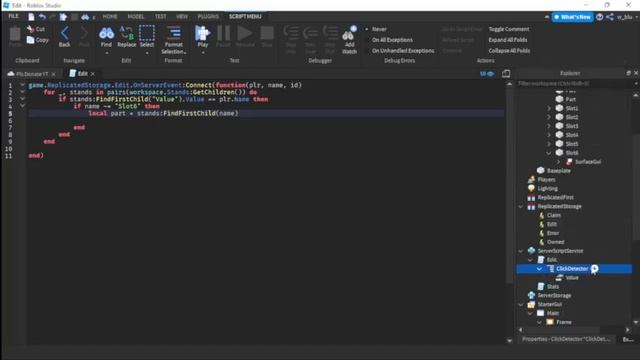
Task: Click the Explorer filter input field
Action: pos(574,84)
